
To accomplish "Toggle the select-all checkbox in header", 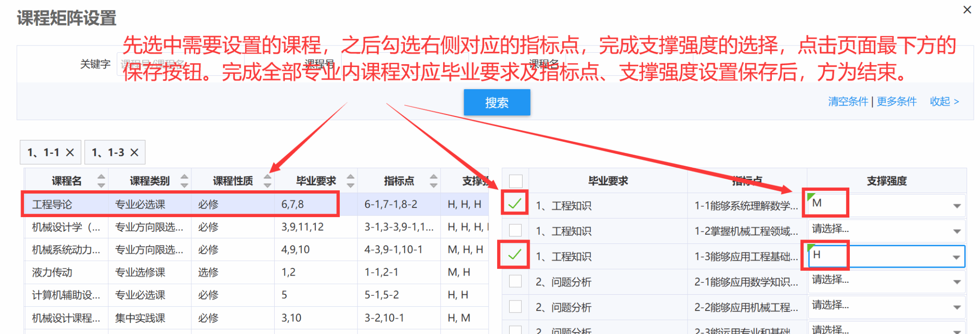I will (515, 181).
